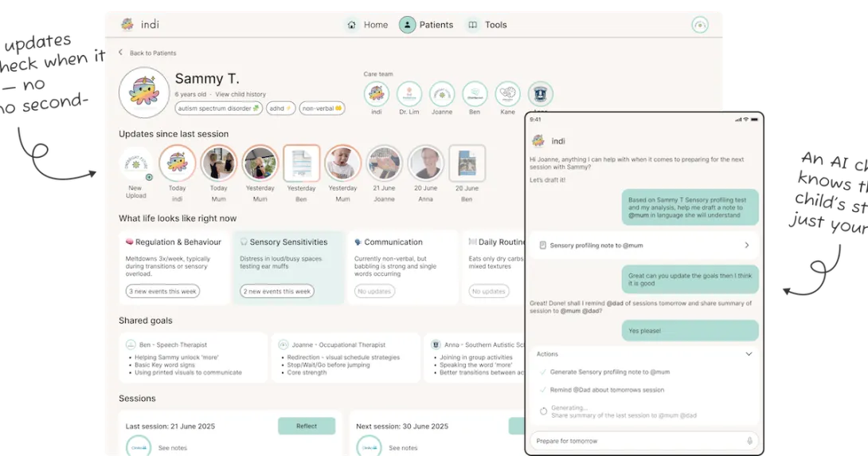Open the profile icon at top right
The image size is (868, 456).
pyautogui.click(x=700, y=25)
